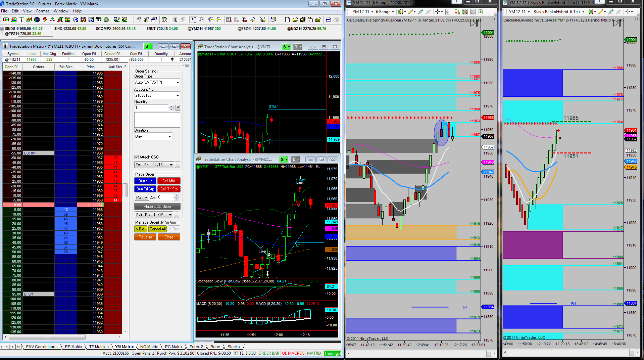Toggle the Attach OSO checkbox

(137, 157)
